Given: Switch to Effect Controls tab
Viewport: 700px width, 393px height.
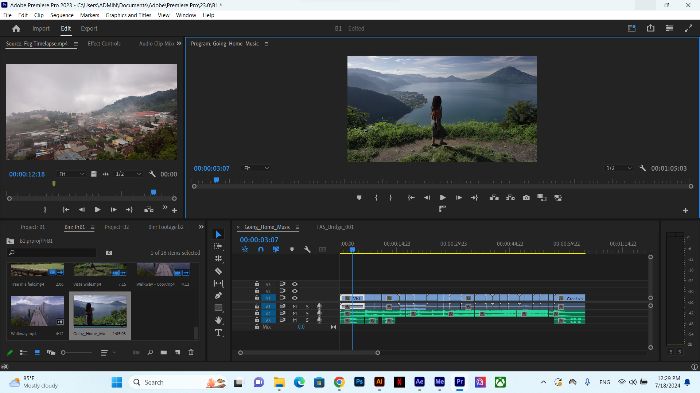Looking at the screenshot, I should click(104, 43).
